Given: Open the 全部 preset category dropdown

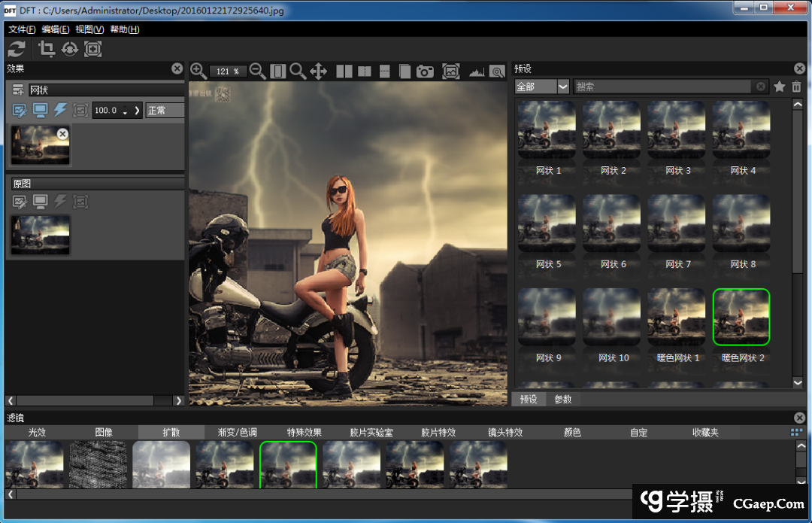Looking at the screenshot, I should point(542,87).
